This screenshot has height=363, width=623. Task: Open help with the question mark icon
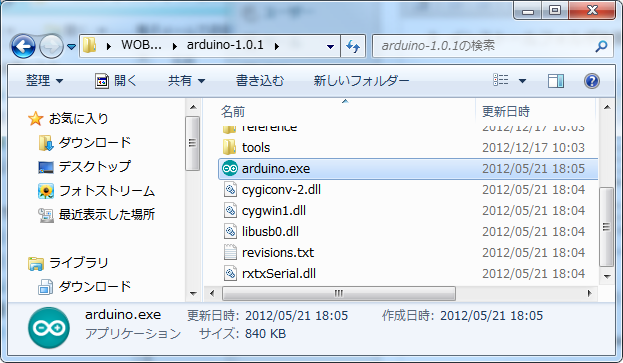point(592,81)
